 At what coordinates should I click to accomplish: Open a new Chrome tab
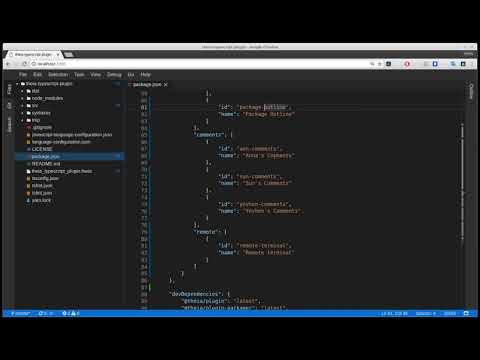pos(69,54)
